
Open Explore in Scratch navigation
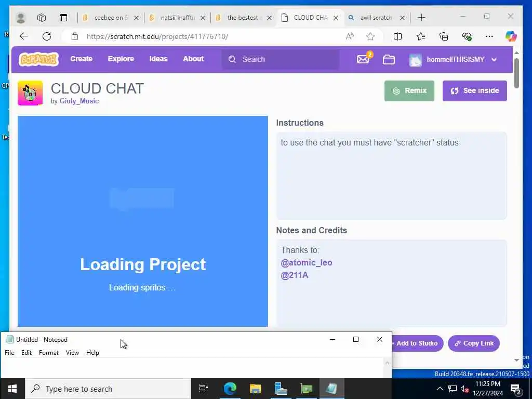coord(121,59)
